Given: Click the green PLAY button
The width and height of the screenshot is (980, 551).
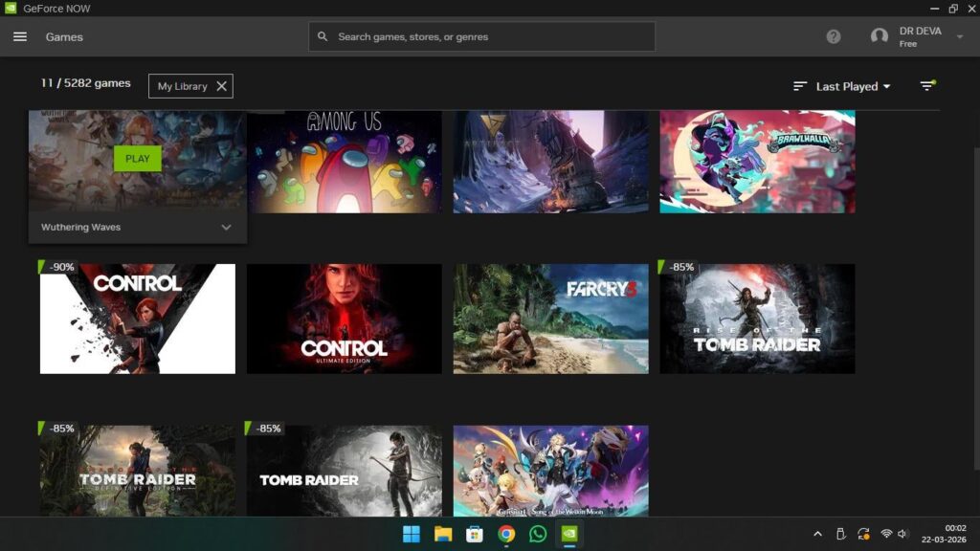Looking at the screenshot, I should point(138,159).
